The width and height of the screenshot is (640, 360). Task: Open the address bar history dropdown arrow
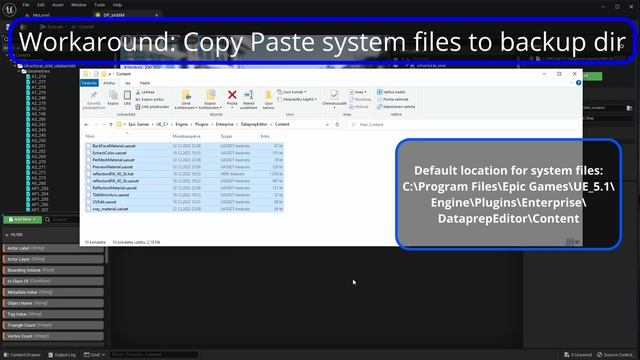coord(327,124)
